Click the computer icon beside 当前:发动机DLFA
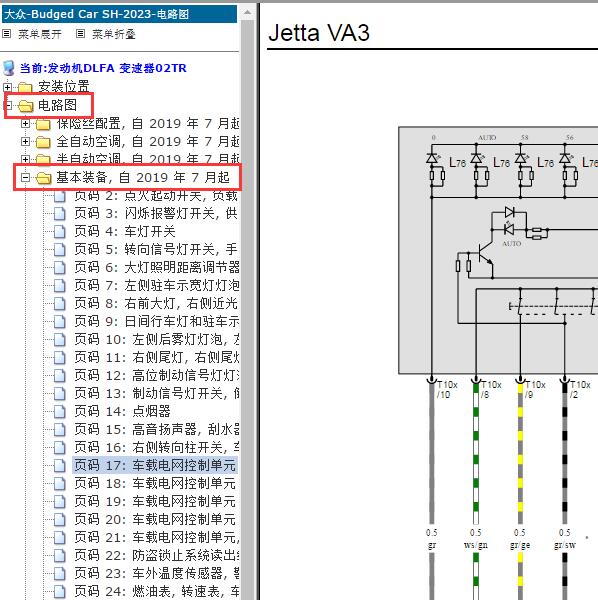The height and width of the screenshot is (600, 598). point(9,68)
